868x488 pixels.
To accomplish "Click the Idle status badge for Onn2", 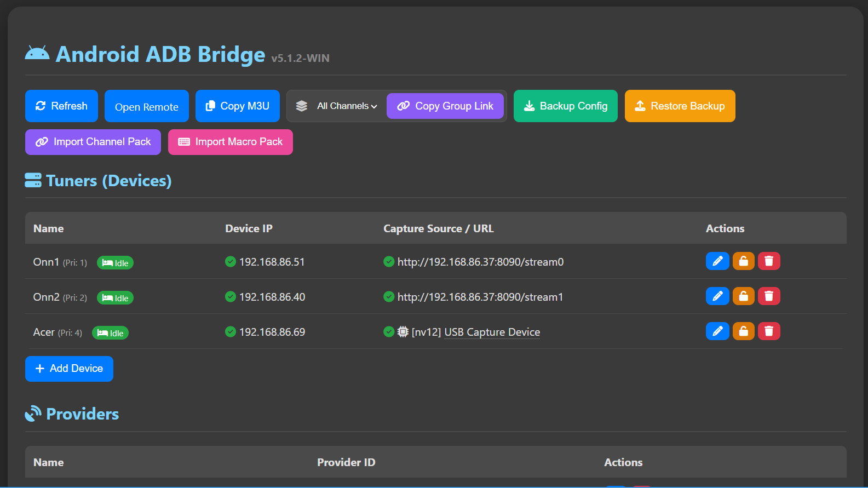I will point(115,298).
